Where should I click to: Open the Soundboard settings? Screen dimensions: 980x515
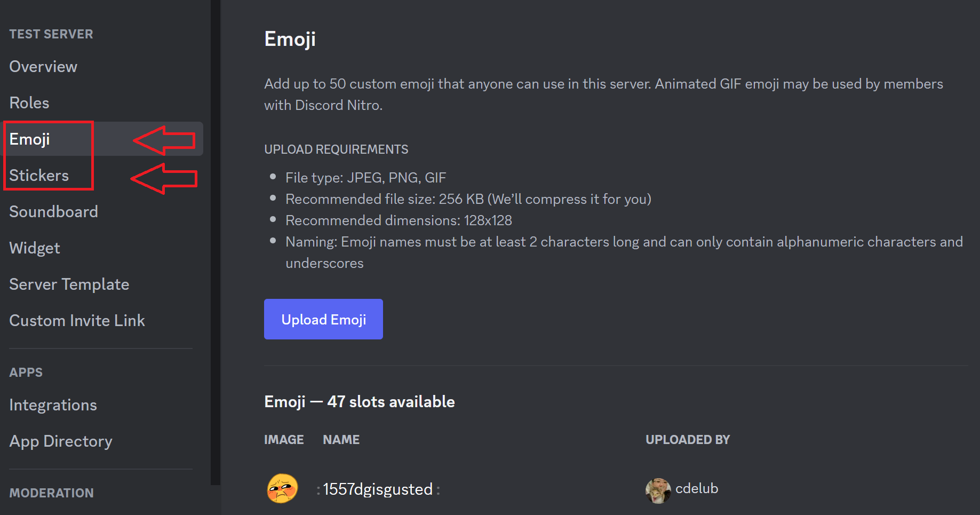click(53, 211)
